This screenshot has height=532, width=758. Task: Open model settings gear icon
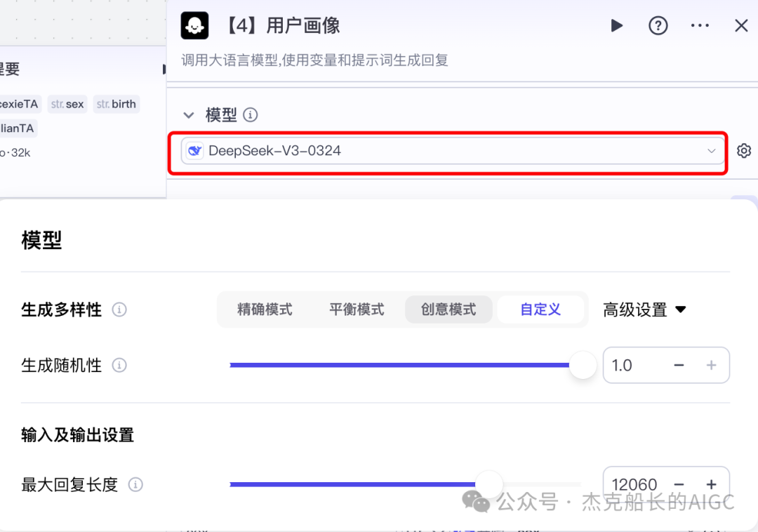pos(744,151)
